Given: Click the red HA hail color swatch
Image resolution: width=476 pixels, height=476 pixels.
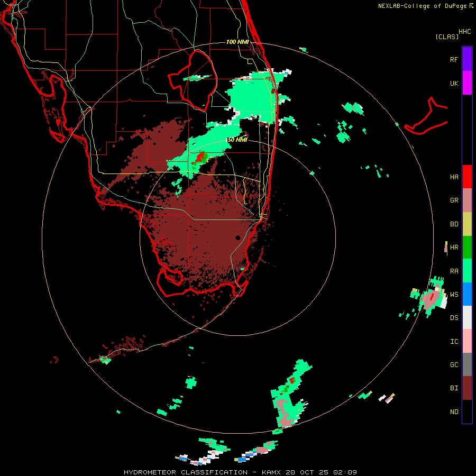Looking at the screenshot, I should pyautogui.click(x=467, y=177).
